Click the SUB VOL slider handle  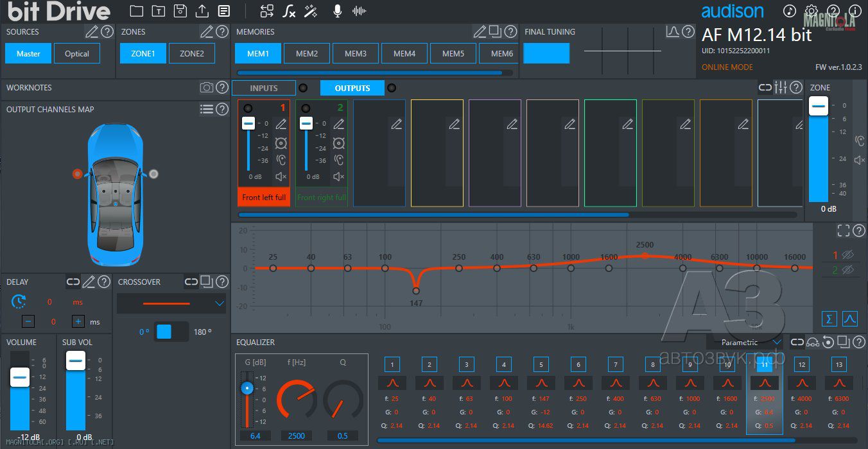[76, 361]
